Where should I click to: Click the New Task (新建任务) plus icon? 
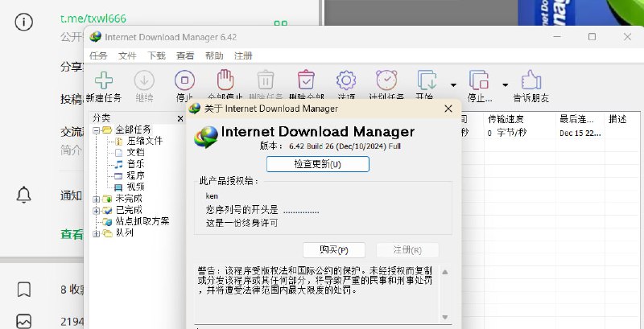tap(104, 80)
